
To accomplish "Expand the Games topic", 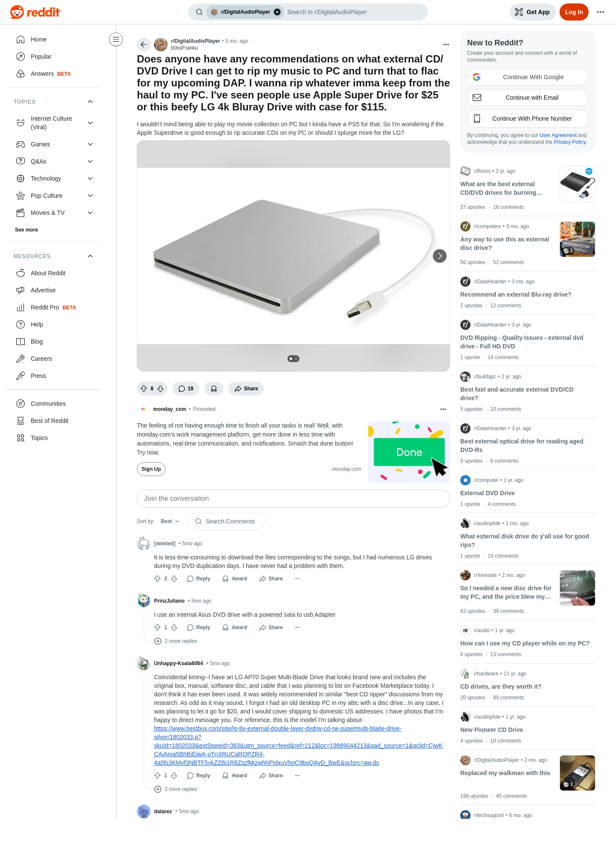I will (90, 144).
